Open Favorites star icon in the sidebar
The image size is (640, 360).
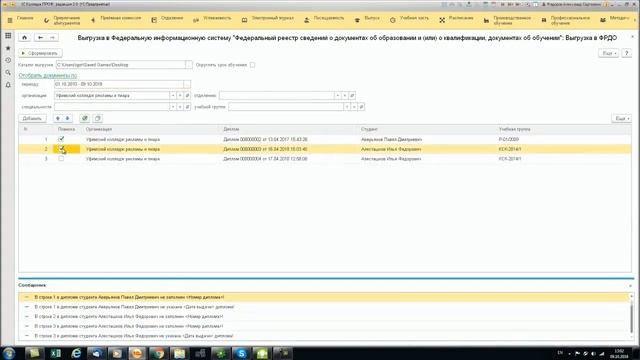[8, 48]
